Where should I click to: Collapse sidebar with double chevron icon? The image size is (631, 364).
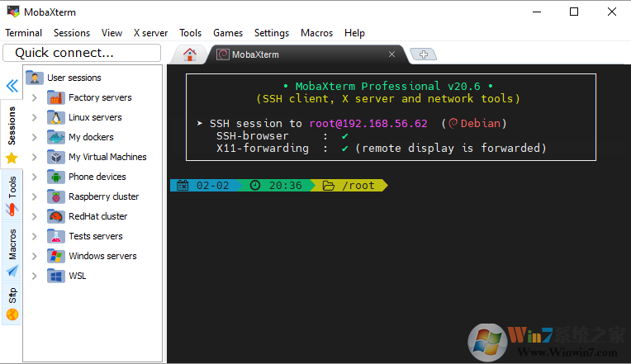pos(12,86)
